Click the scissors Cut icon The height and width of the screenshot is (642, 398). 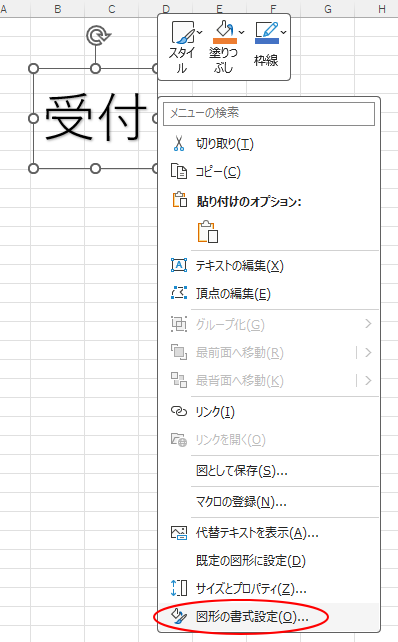[179, 144]
